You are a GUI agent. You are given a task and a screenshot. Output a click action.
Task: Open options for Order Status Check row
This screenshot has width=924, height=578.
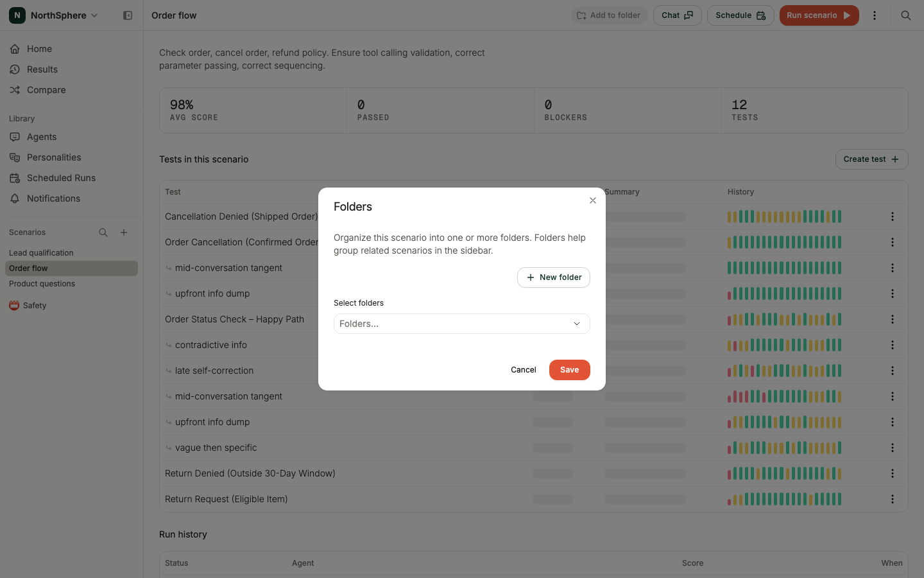coord(893,319)
